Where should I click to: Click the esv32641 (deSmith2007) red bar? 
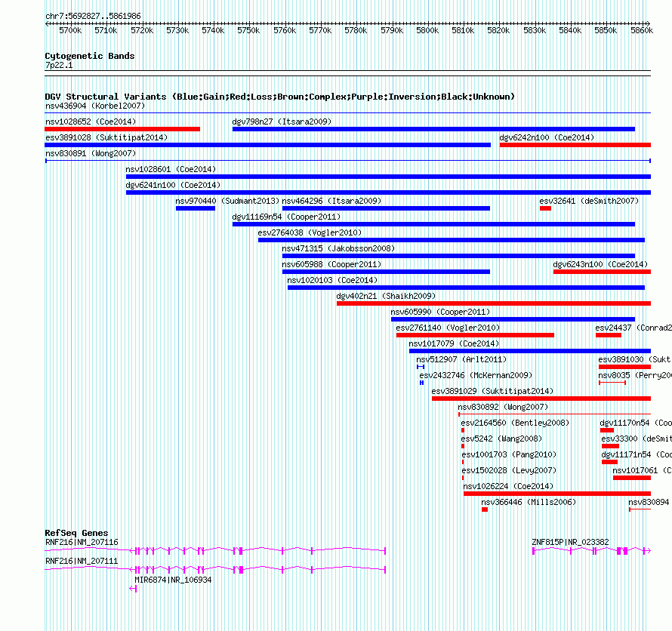(x=545, y=208)
